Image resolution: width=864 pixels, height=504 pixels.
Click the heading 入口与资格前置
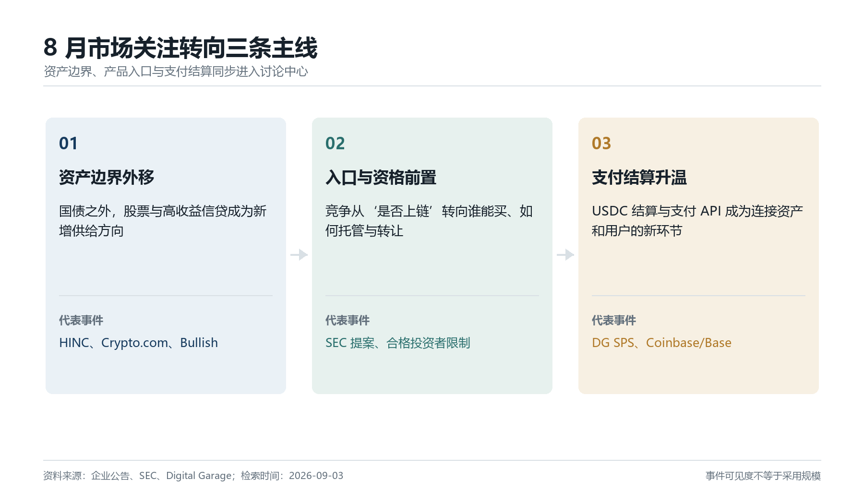pos(381,177)
